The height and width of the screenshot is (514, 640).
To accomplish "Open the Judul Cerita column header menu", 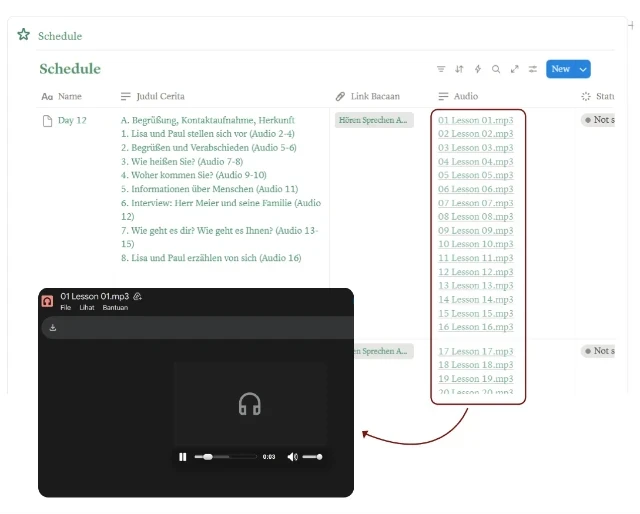I will [x=157, y=97].
